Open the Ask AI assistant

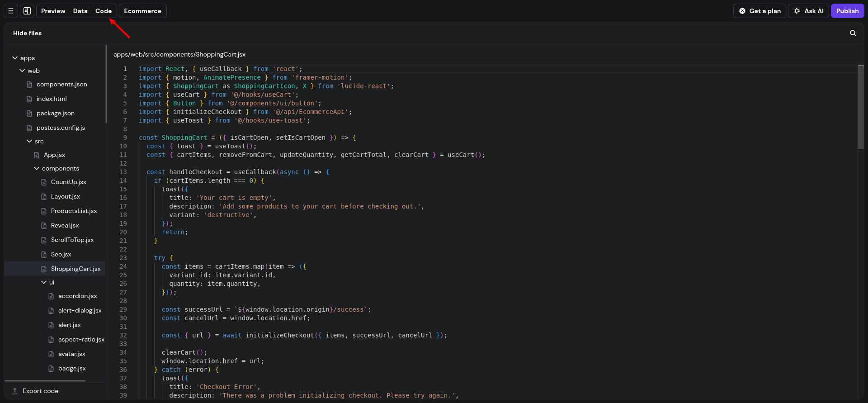[x=808, y=11]
